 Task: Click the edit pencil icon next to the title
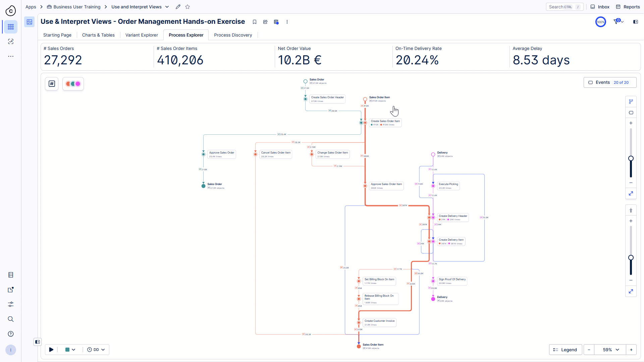point(178,7)
